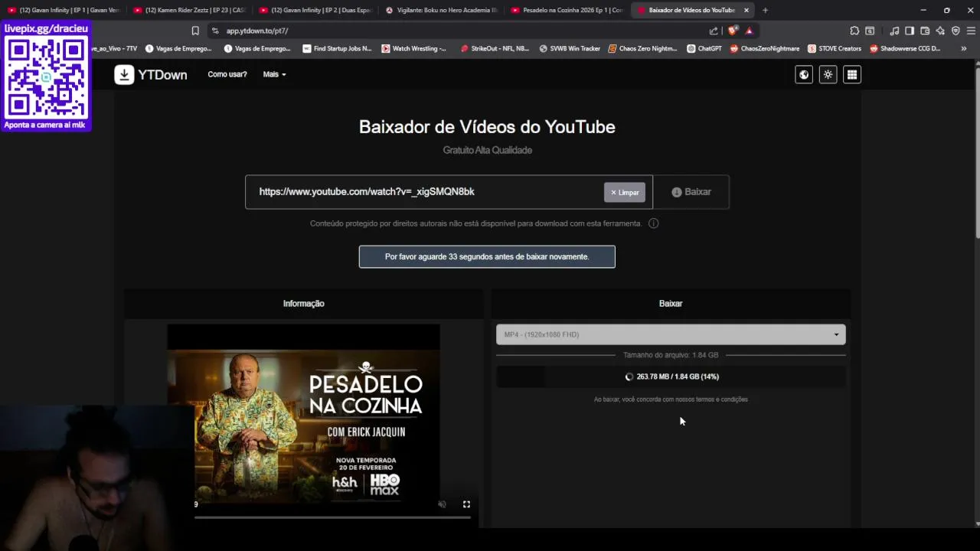Open the browser hamburger menu
This screenshot has width=980, height=551.
(x=971, y=31)
